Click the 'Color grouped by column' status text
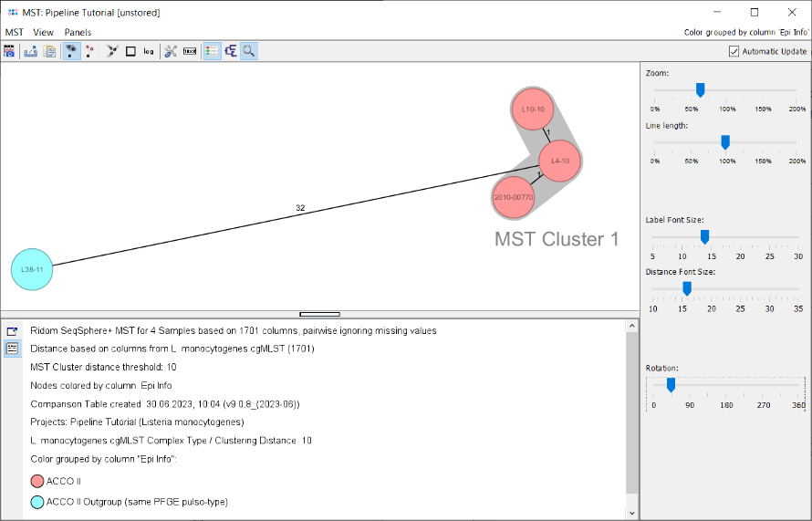 pyautogui.click(x=746, y=32)
